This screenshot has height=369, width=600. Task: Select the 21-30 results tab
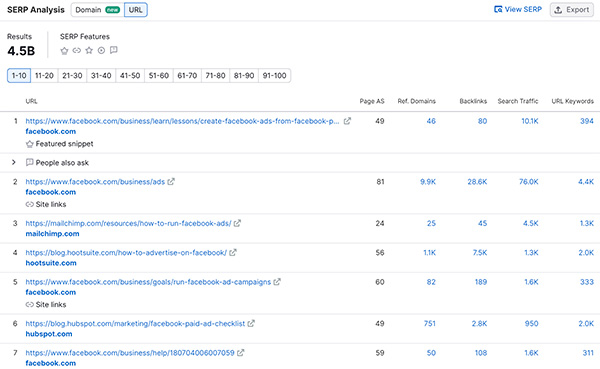[72, 75]
